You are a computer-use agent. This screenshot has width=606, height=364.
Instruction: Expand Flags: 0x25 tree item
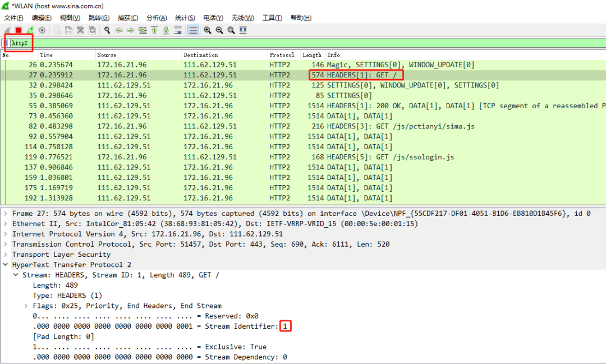coord(26,306)
